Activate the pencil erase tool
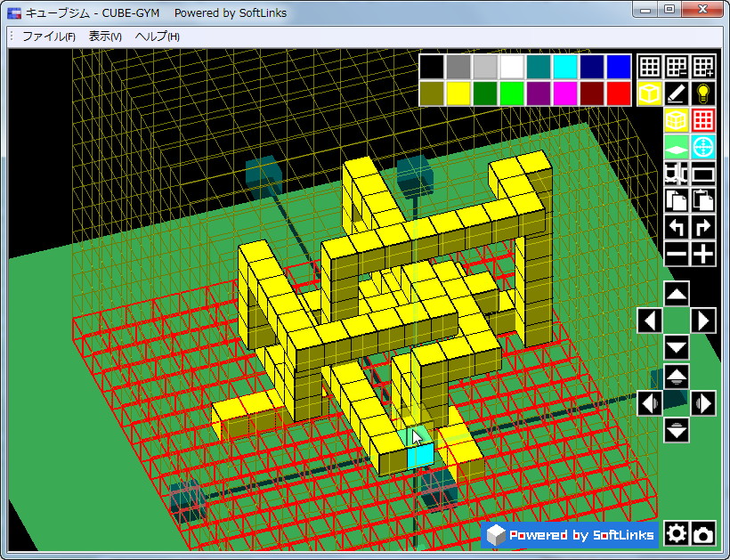Image resolution: width=730 pixels, height=560 pixels. (x=676, y=93)
